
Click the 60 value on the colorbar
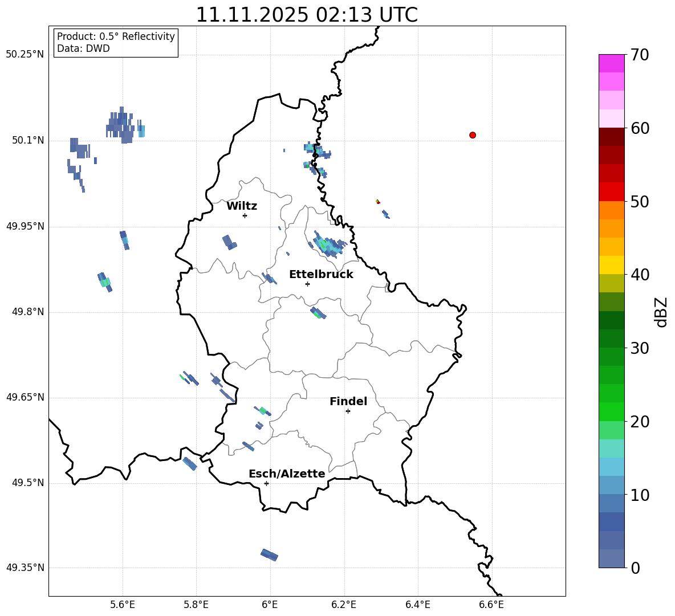(x=640, y=128)
